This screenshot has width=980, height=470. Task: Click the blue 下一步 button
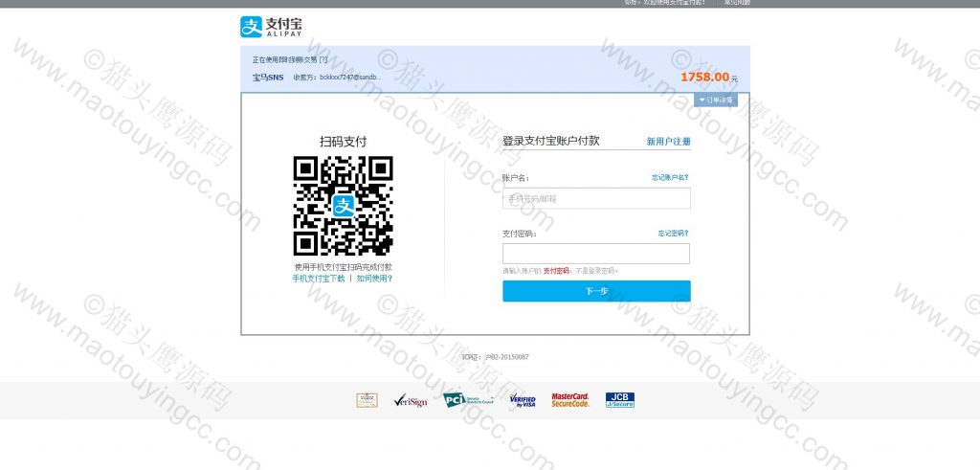click(x=596, y=291)
